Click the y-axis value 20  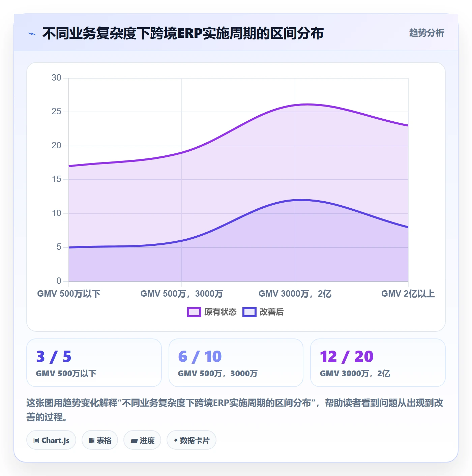coord(56,146)
